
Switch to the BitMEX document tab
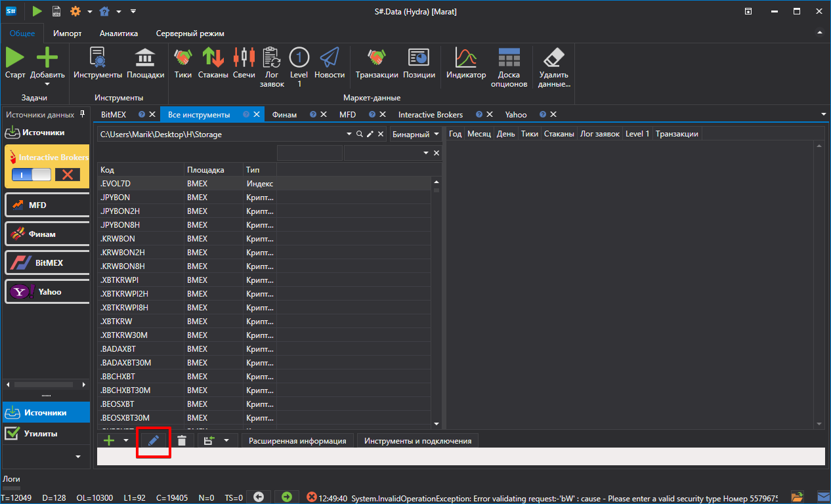click(114, 114)
